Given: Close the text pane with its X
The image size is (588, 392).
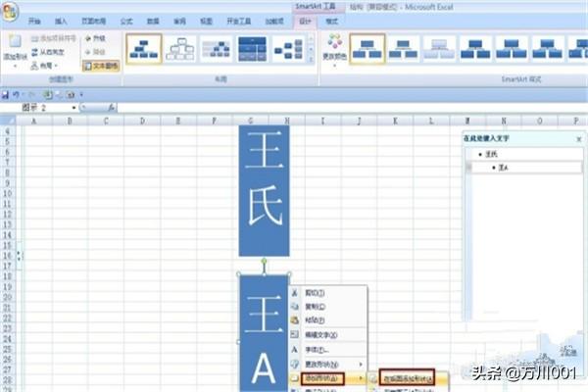Looking at the screenshot, I should pyautogui.click(x=578, y=139).
